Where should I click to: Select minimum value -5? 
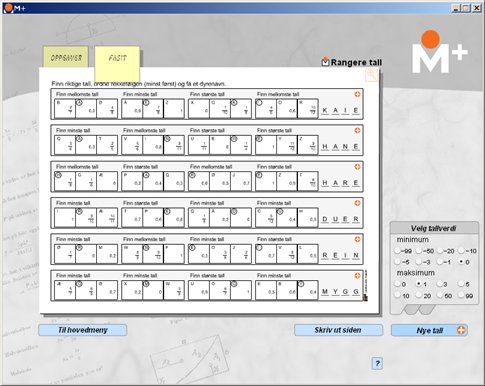397,262
